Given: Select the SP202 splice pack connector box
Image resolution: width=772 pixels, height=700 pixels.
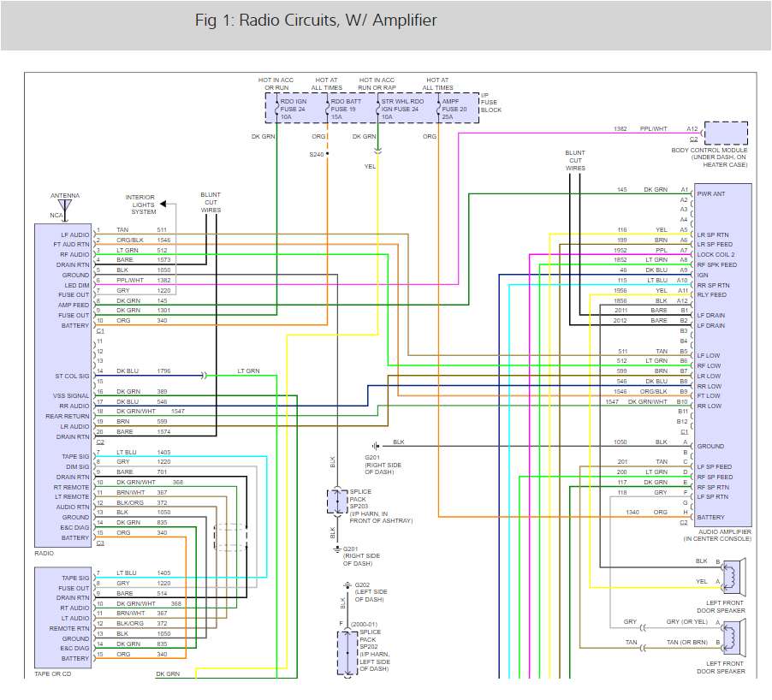Looking at the screenshot, I should (x=347, y=650).
